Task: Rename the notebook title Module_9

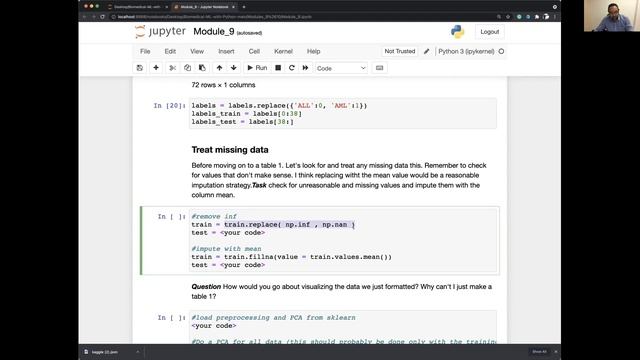Action: tap(213, 31)
